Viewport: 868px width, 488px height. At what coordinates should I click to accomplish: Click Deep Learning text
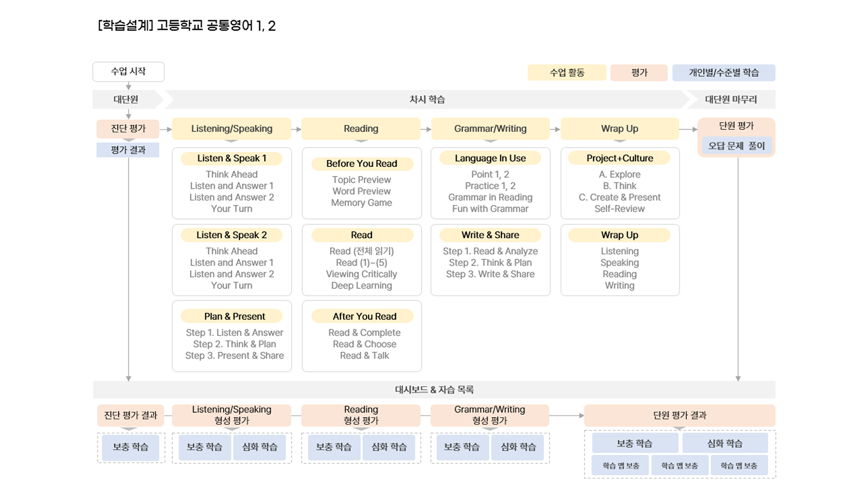click(362, 286)
